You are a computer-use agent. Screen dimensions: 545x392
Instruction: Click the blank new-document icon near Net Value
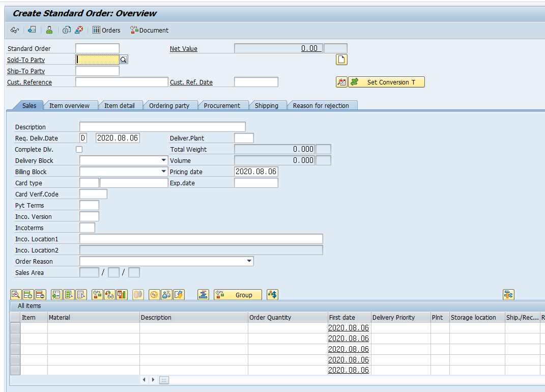point(341,60)
